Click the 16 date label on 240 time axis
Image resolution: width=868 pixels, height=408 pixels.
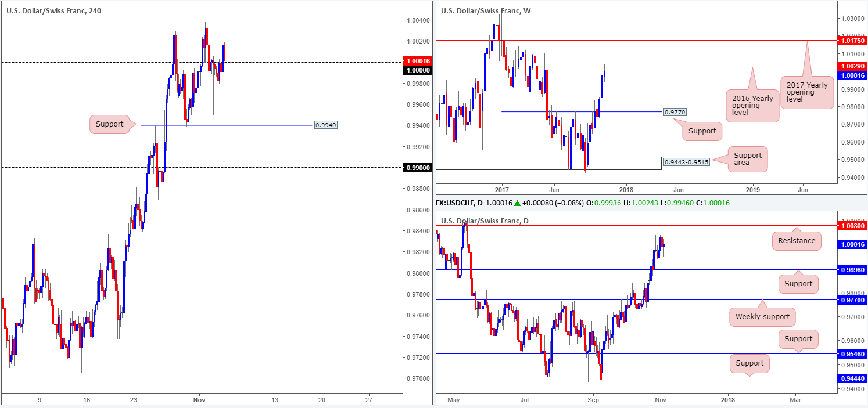coord(86,400)
